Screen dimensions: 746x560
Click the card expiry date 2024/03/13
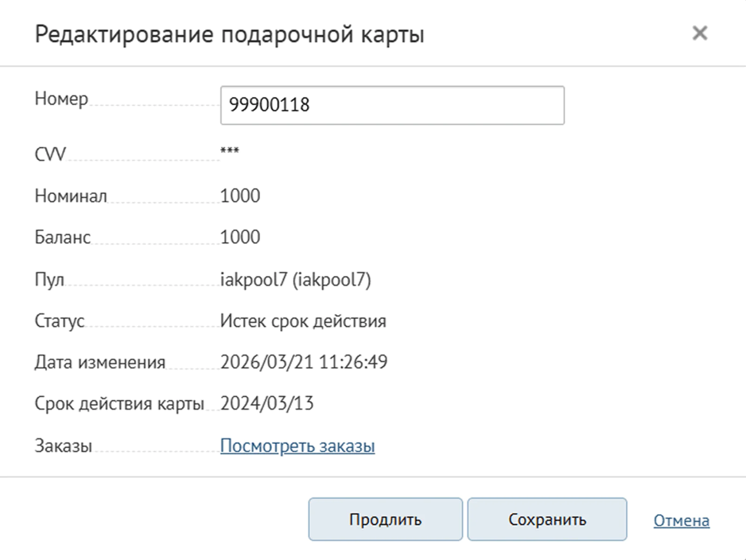(x=267, y=403)
